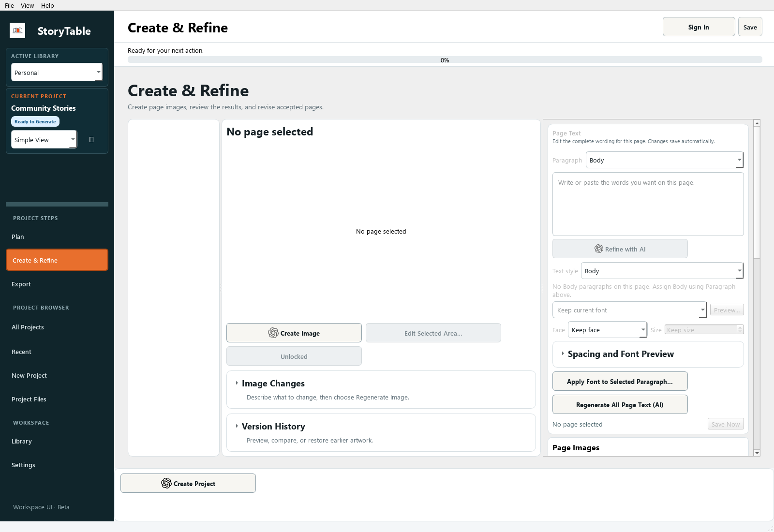Screen dimensions: 774x532
Task: Open the File menu
Action: 9,5
